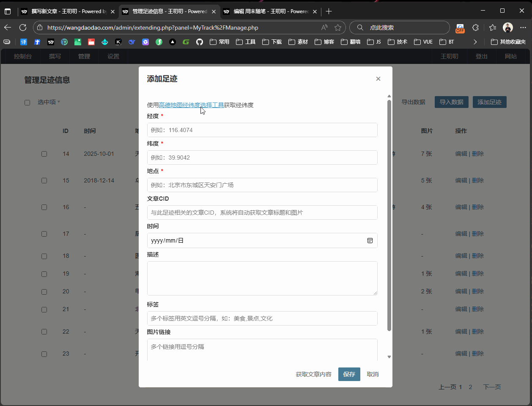Click the 保存 button
This screenshot has height=406, width=532.
coord(349,374)
